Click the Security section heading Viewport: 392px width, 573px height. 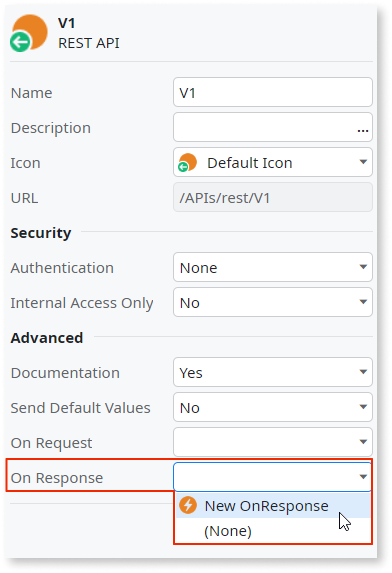[41, 233]
